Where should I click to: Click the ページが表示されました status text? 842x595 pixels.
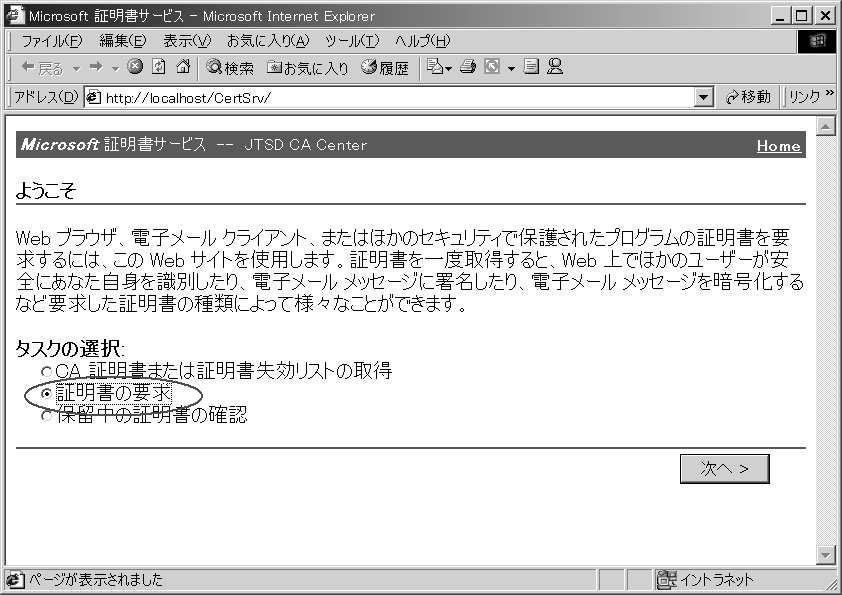coord(96,580)
